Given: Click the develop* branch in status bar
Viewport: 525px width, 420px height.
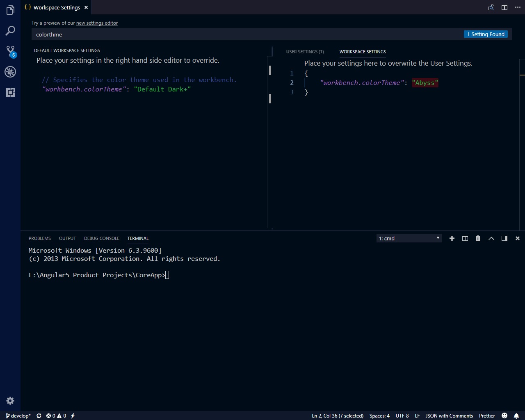Looking at the screenshot, I should [x=18, y=415].
